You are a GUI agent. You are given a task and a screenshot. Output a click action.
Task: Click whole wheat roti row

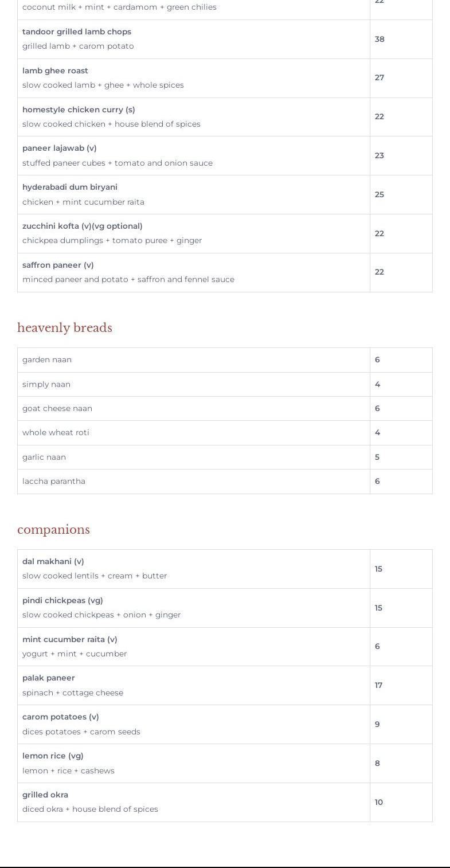click(x=56, y=432)
